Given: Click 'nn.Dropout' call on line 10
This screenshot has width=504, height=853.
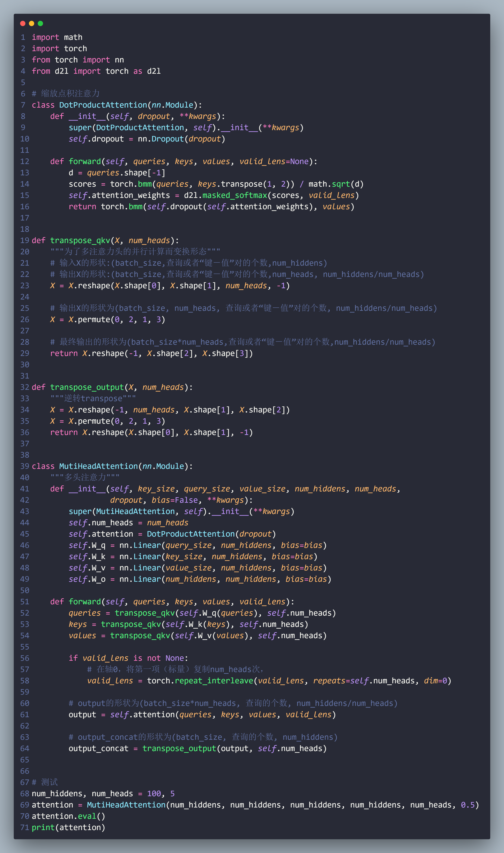Looking at the screenshot, I should click(161, 139).
